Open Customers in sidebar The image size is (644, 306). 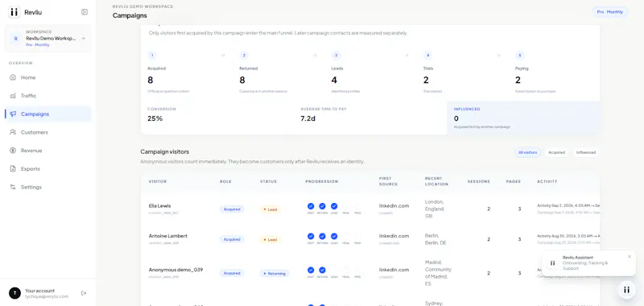[48, 132]
